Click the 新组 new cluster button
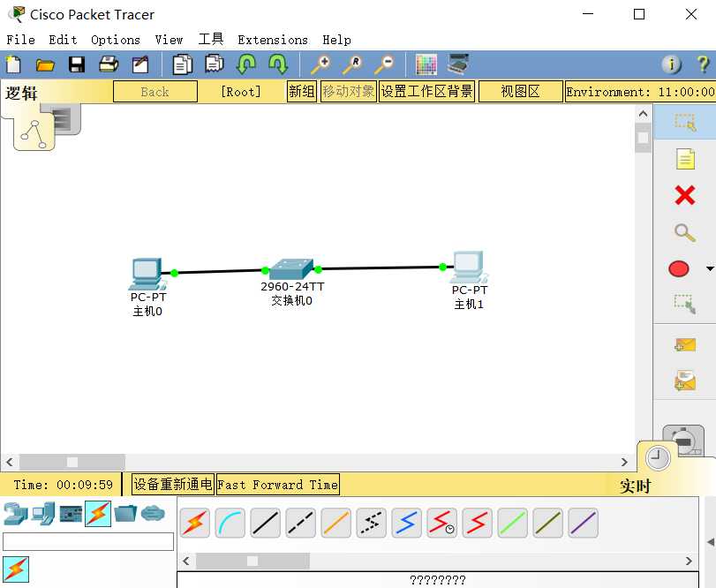Image resolution: width=716 pixels, height=588 pixels. pos(301,91)
